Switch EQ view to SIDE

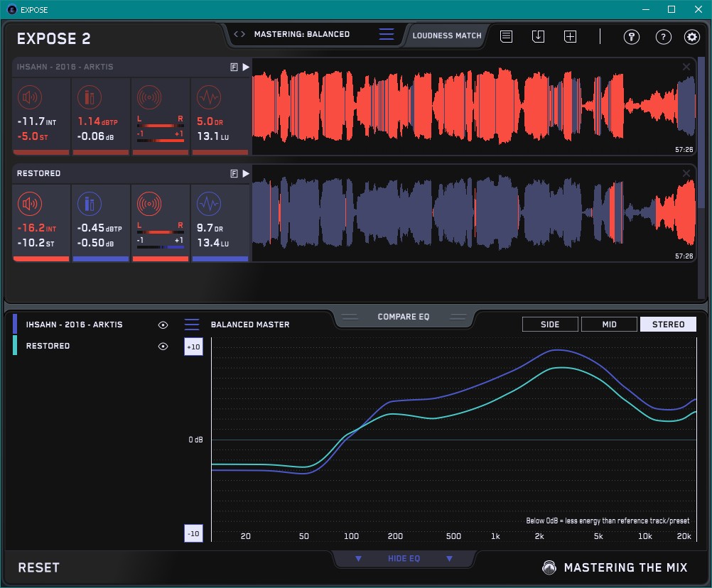pyautogui.click(x=550, y=325)
